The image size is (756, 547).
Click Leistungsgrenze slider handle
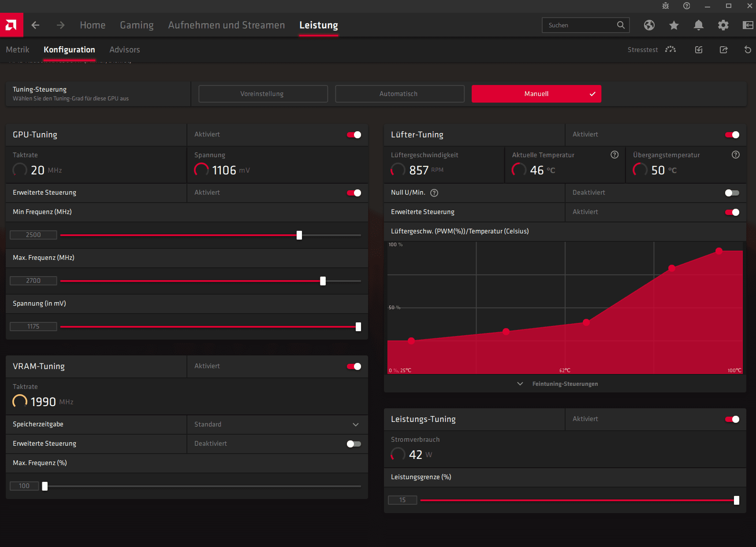[x=736, y=500]
